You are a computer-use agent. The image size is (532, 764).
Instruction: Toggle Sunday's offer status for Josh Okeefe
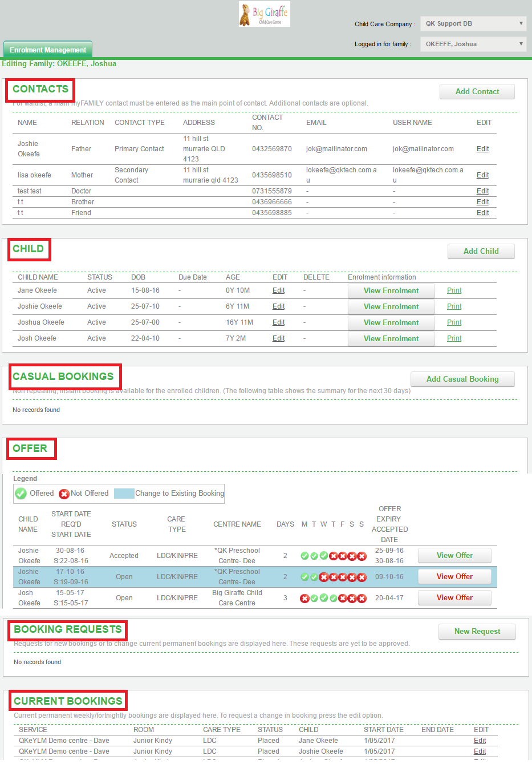tap(362, 598)
